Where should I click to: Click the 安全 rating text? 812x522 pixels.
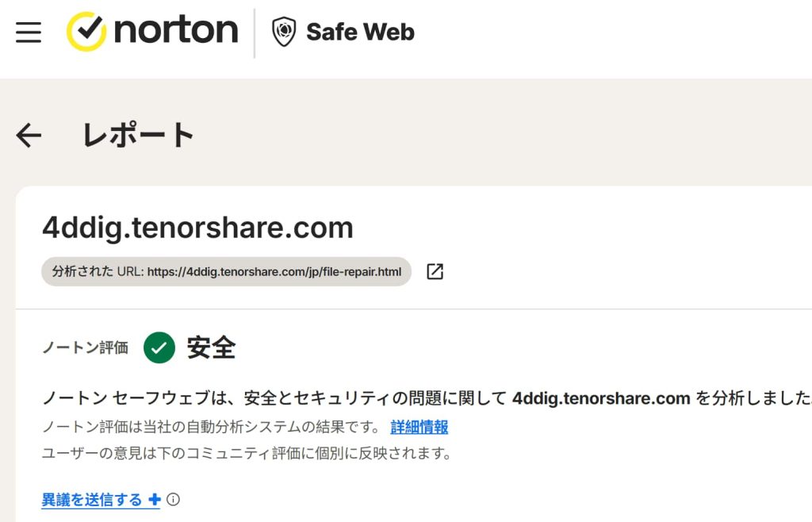[x=210, y=347]
